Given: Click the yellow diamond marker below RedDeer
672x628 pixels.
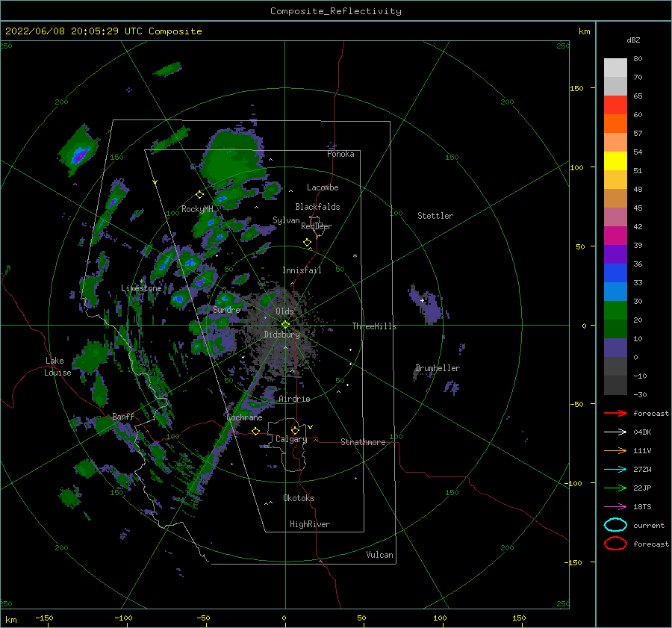Looking at the screenshot, I should coord(307,243).
